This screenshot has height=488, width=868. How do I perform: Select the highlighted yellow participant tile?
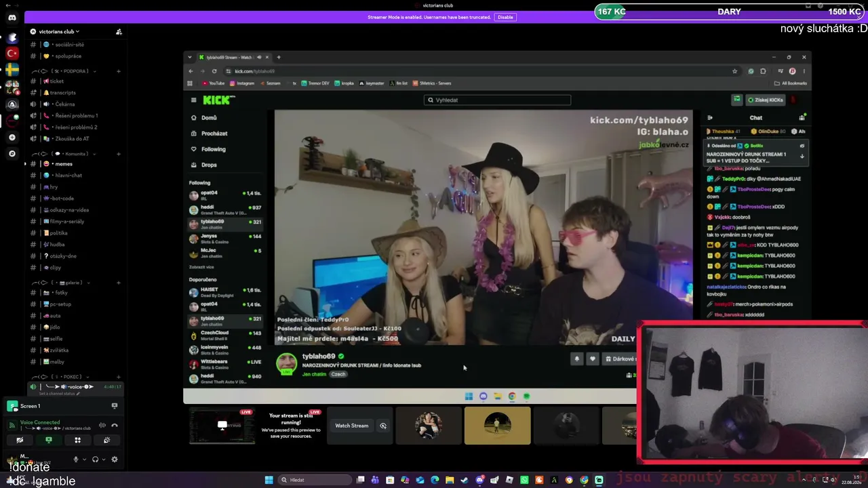point(497,426)
